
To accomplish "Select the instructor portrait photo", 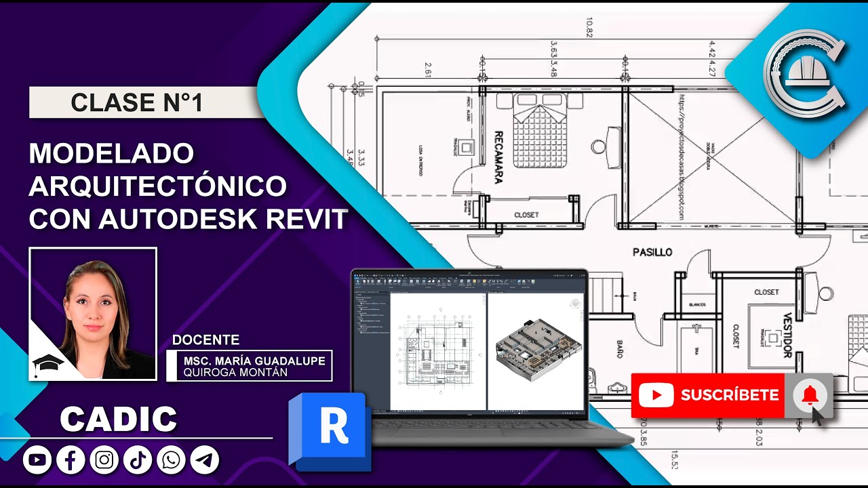I will pos(93,314).
